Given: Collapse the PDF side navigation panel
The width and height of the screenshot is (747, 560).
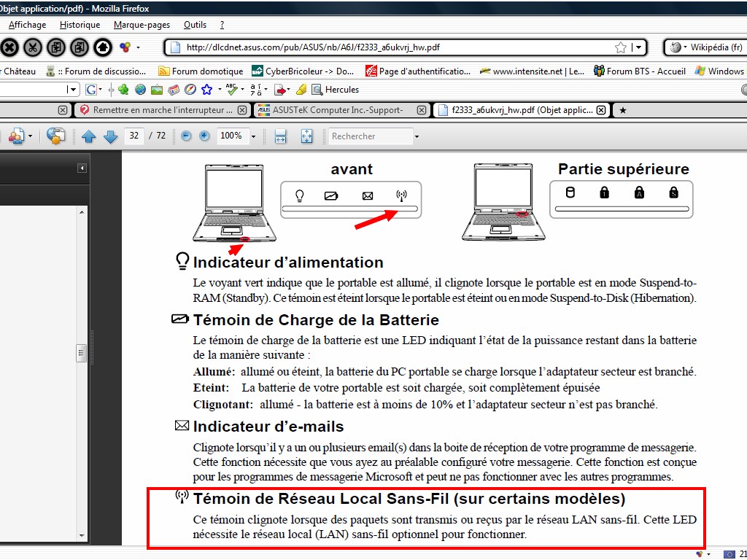Looking at the screenshot, I should coord(82,168).
